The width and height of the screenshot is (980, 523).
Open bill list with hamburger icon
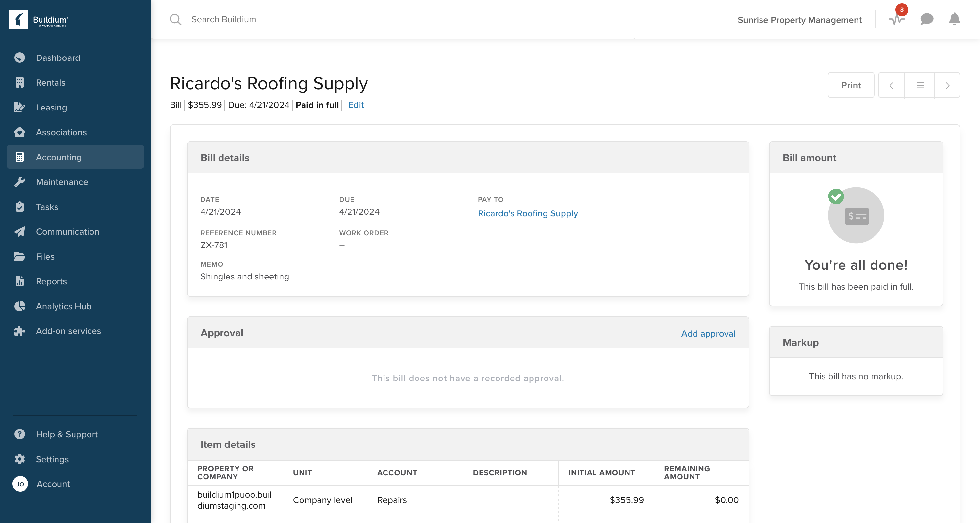[920, 85]
